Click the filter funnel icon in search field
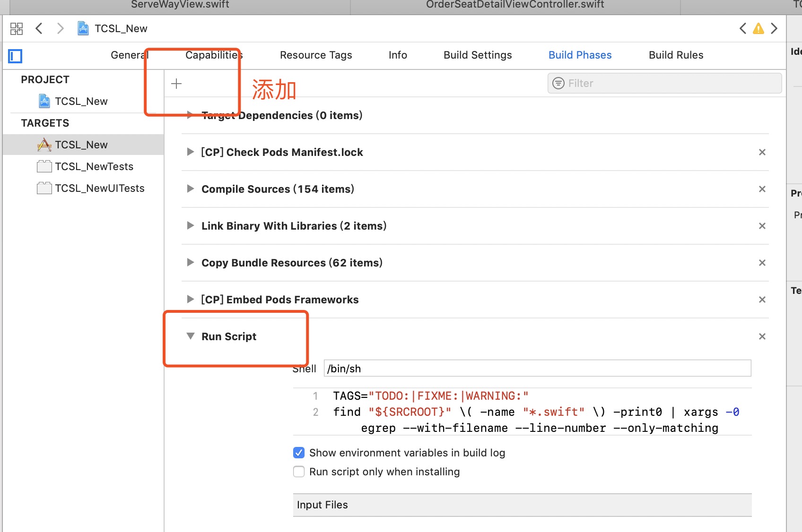 click(558, 83)
